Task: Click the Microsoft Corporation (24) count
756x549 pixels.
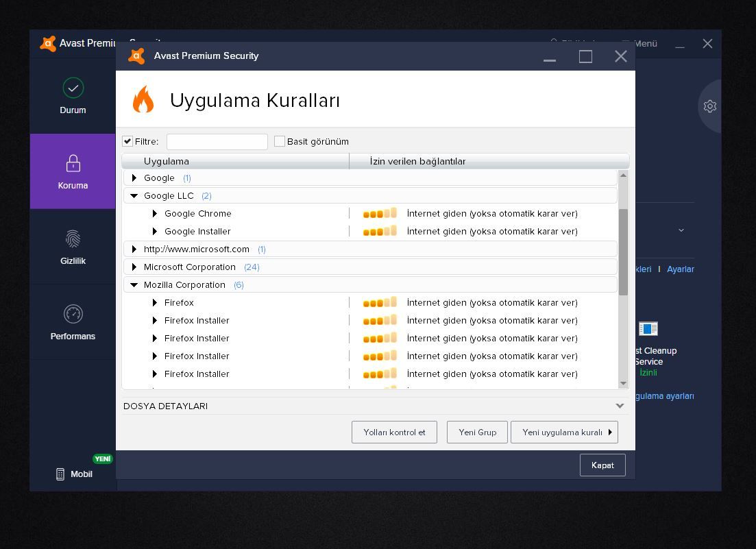Action: point(252,267)
